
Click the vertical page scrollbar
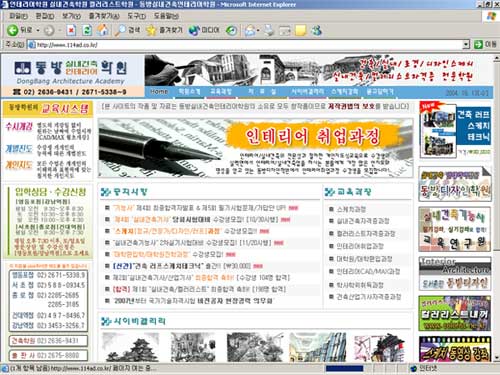point(496,207)
